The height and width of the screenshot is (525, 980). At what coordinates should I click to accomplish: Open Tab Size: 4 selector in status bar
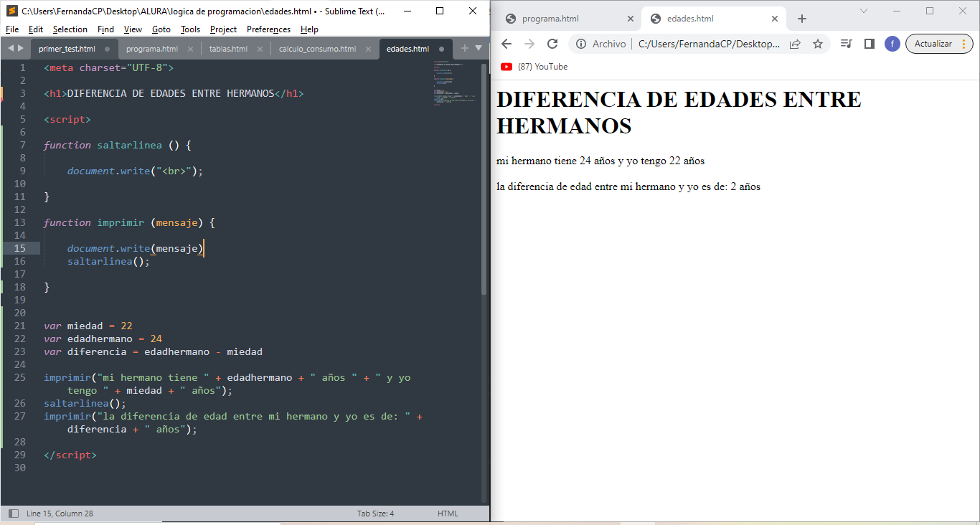pos(375,514)
